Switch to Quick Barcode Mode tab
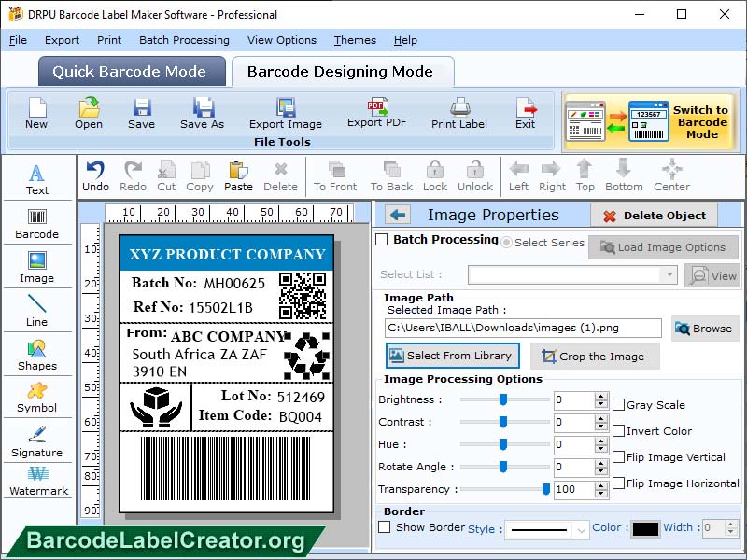This screenshot has height=560, width=747. point(131,72)
